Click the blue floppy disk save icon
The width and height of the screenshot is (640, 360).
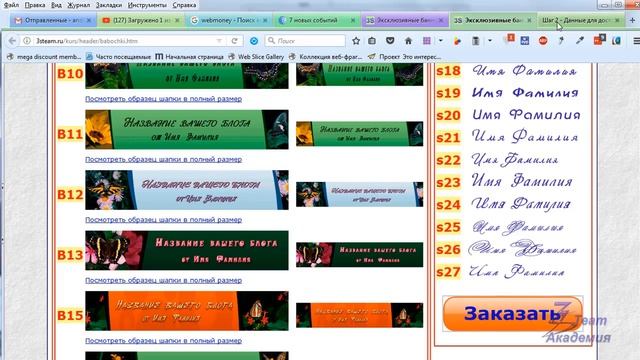(x=525, y=41)
